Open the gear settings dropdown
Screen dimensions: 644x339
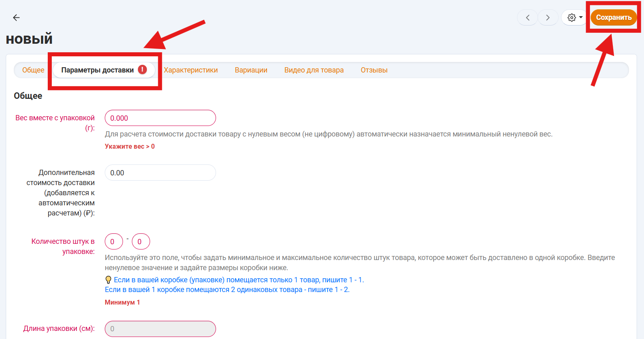(574, 17)
